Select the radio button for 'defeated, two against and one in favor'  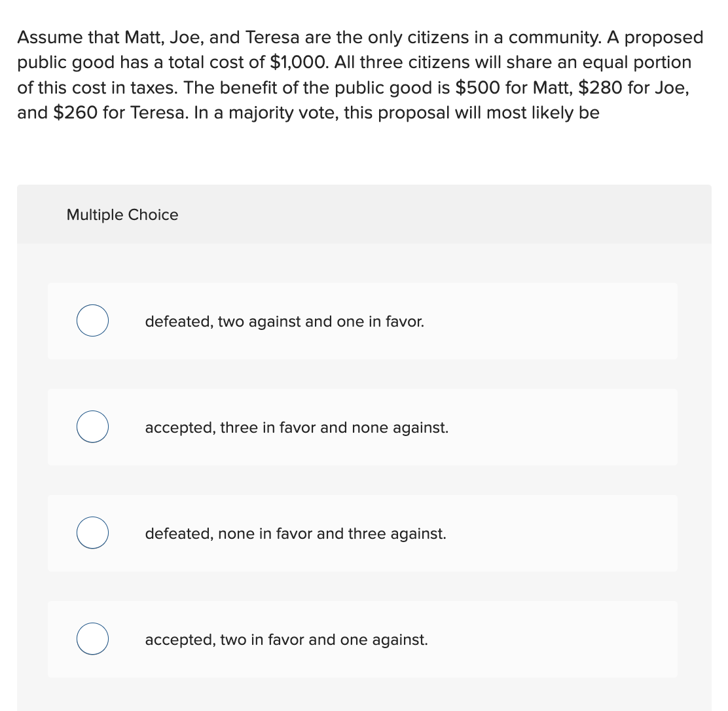point(92,320)
